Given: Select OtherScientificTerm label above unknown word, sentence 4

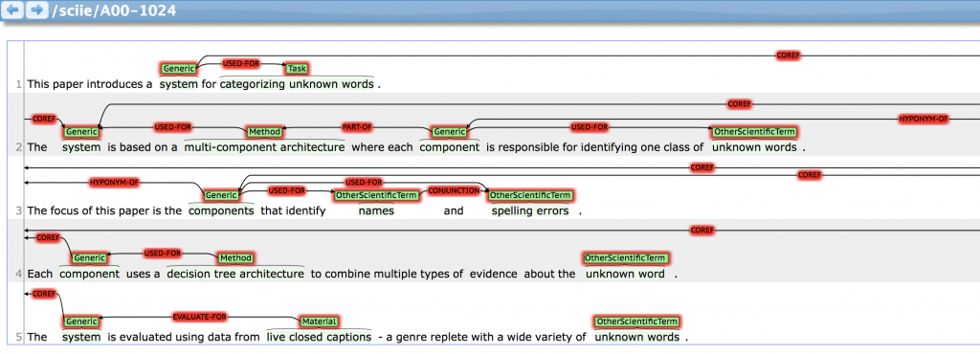Looking at the screenshot, I should pos(626,258).
